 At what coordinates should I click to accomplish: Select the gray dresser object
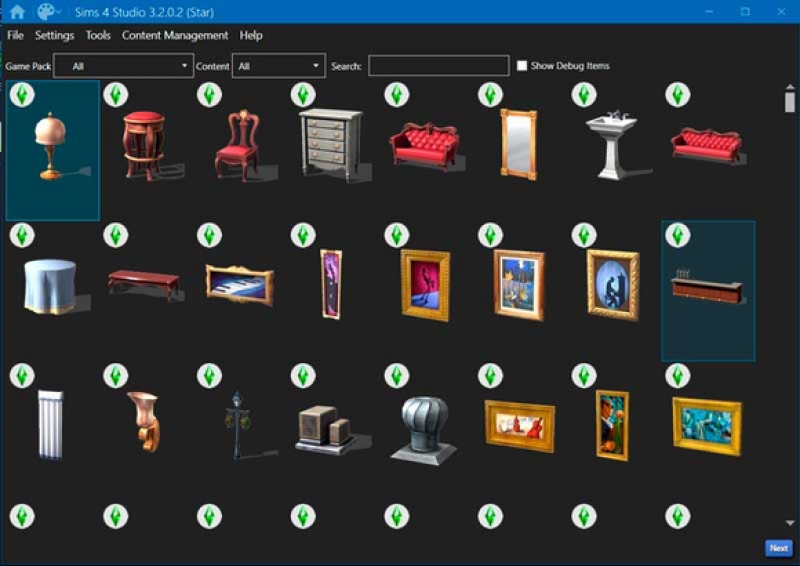click(332, 145)
